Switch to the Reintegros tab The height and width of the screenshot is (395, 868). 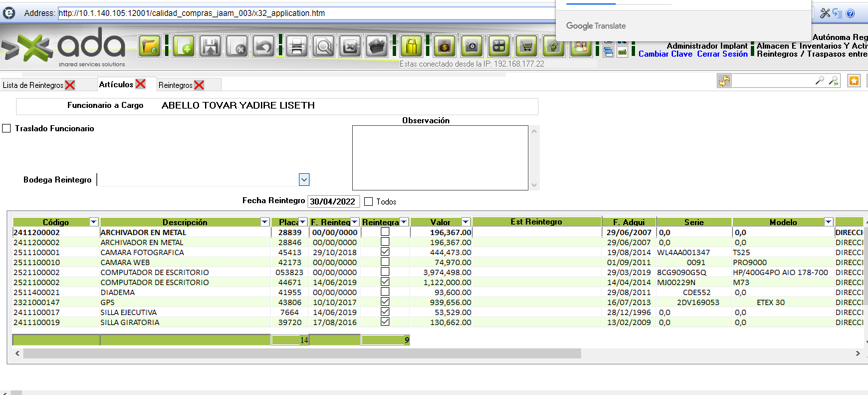click(x=175, y=85)
